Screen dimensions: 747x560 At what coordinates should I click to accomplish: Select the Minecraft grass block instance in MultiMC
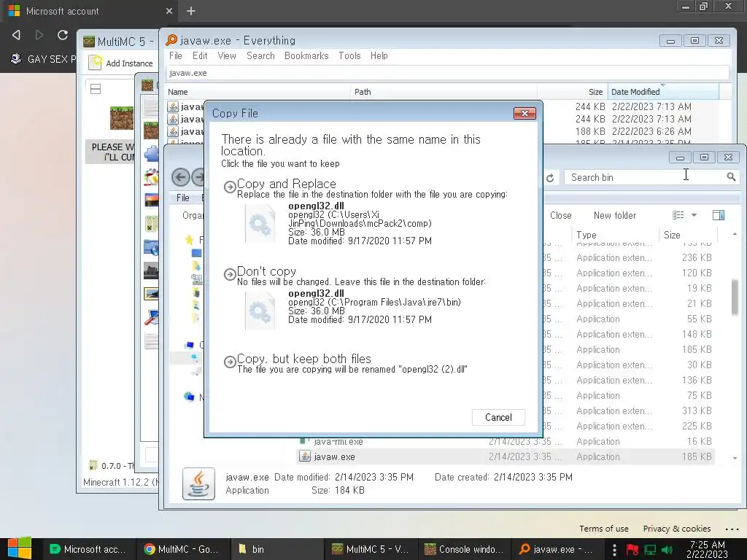pos(122,118)
